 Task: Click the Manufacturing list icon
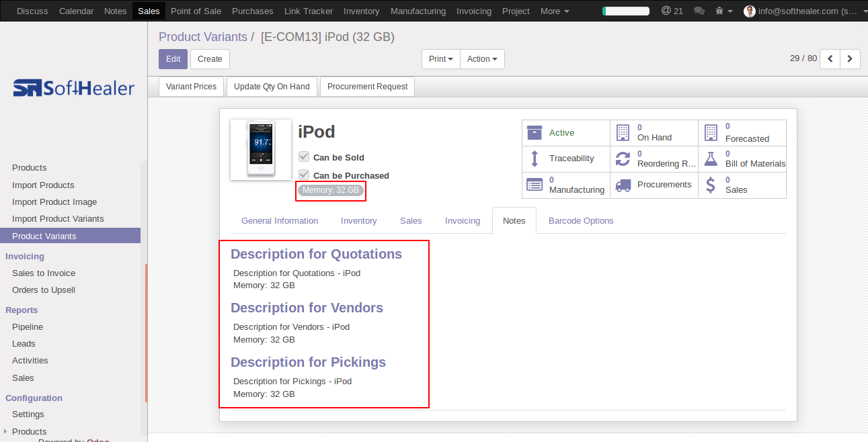pos(535,185)
